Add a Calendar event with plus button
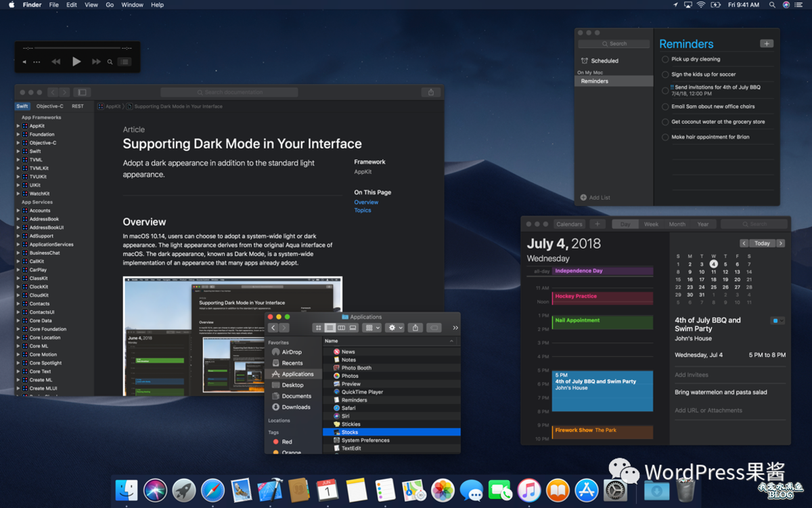 [x=597, y=224]
